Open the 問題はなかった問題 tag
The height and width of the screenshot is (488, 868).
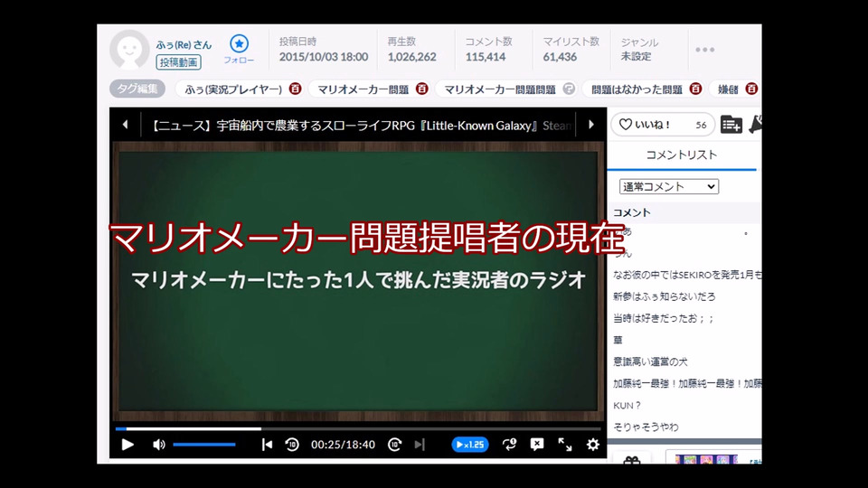(x=637, y=89)
